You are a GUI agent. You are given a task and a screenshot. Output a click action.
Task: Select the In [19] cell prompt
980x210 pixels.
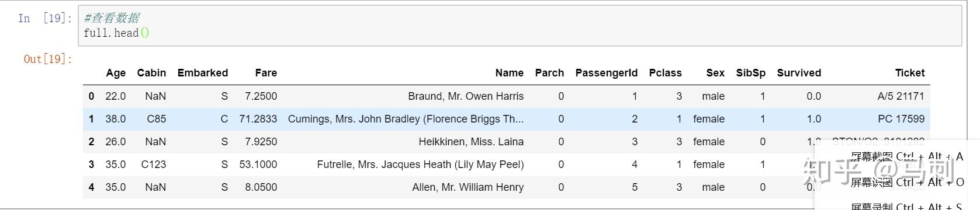point(45,18)
